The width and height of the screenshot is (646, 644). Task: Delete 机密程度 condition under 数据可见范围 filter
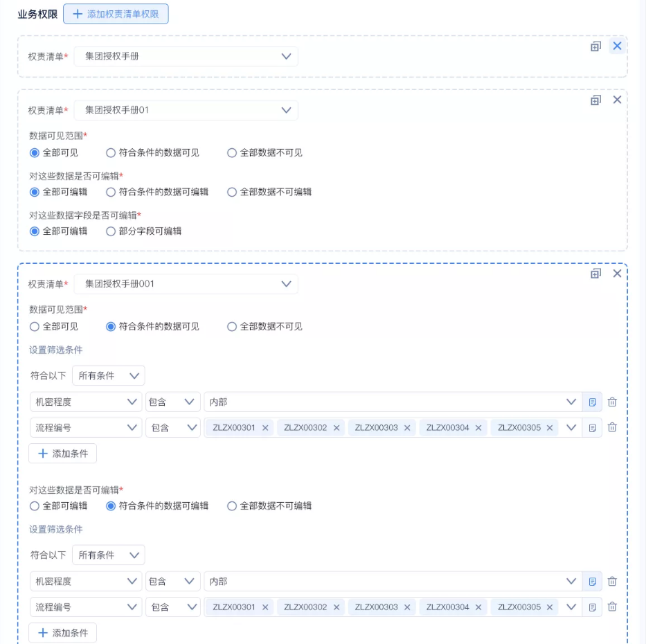pyautogui.click(x=612, y=402)
